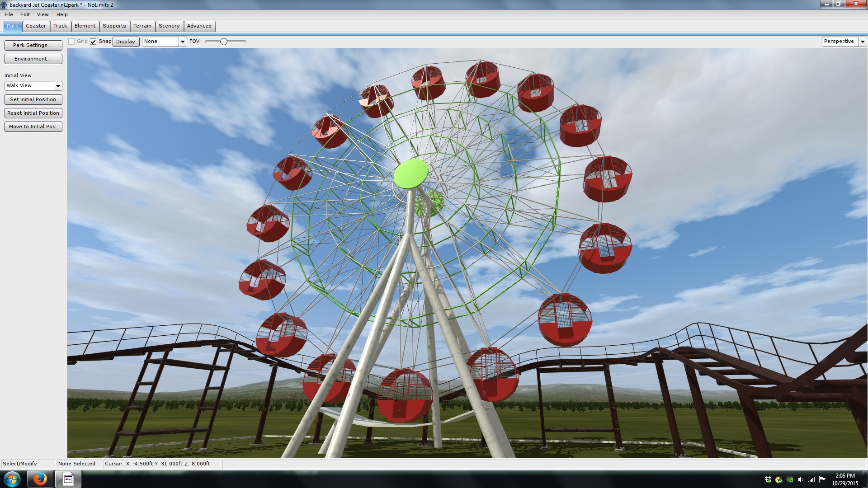The image size is (868, 488).
Task: Expand the Perspective view dropdown
Action: point(863,42)
